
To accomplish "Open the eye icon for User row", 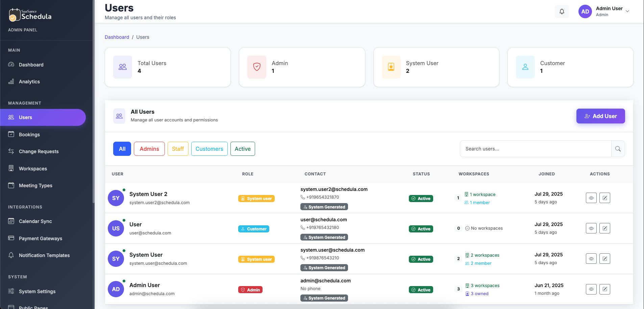I will pyautogui.click(x=591, y=228).
